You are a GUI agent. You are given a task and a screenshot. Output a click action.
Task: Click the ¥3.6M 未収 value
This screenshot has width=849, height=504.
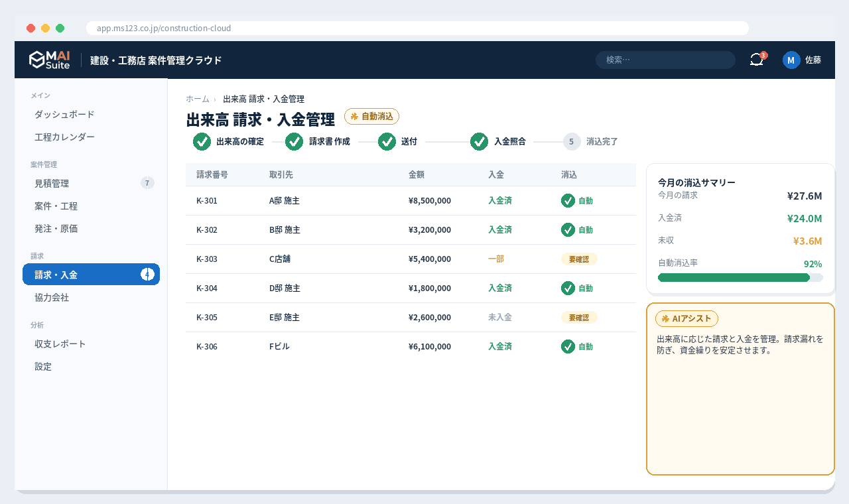click(x=808, y=241)
